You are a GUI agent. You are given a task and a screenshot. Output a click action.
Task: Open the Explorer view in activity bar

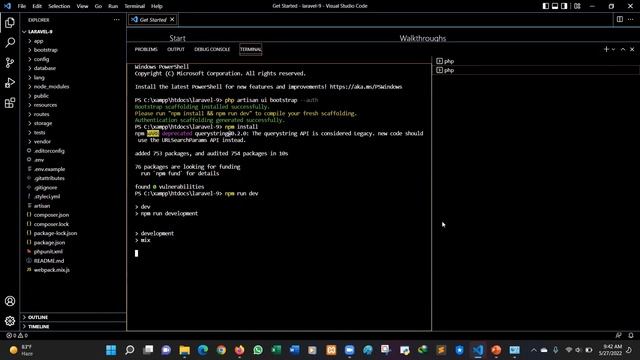pyautogui.click(x=10, y=22)
